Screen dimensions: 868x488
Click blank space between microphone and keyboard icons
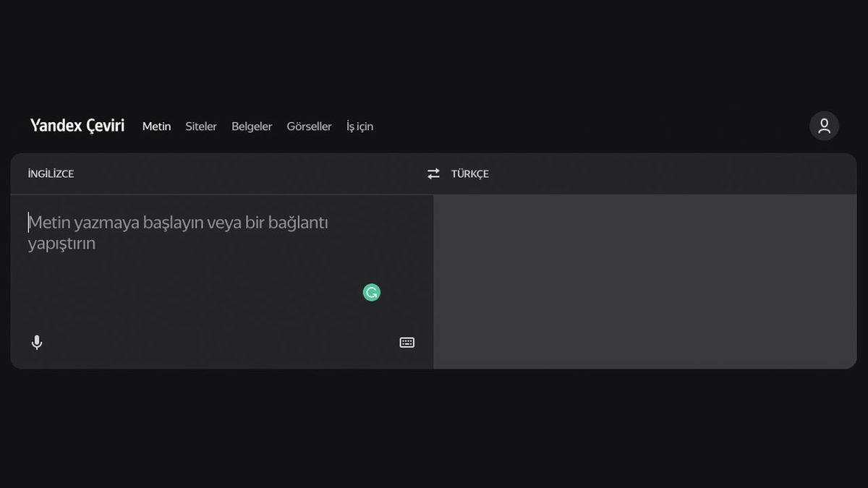tap(217, 343)
